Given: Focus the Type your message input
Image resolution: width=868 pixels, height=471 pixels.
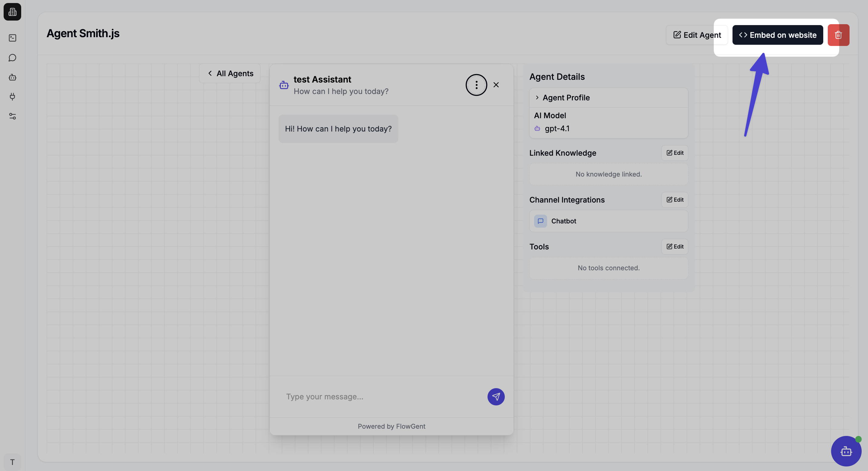Looking at the screenshot, I should 381,397.
